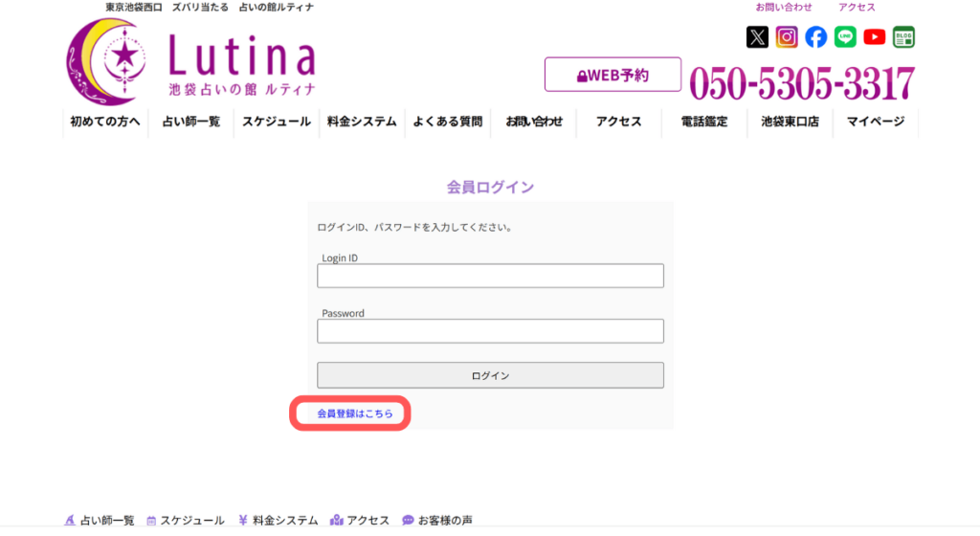Open the green BLOG icon
Image resolution: width=980 pixels, height=536 pixels.
pos(903,37)
